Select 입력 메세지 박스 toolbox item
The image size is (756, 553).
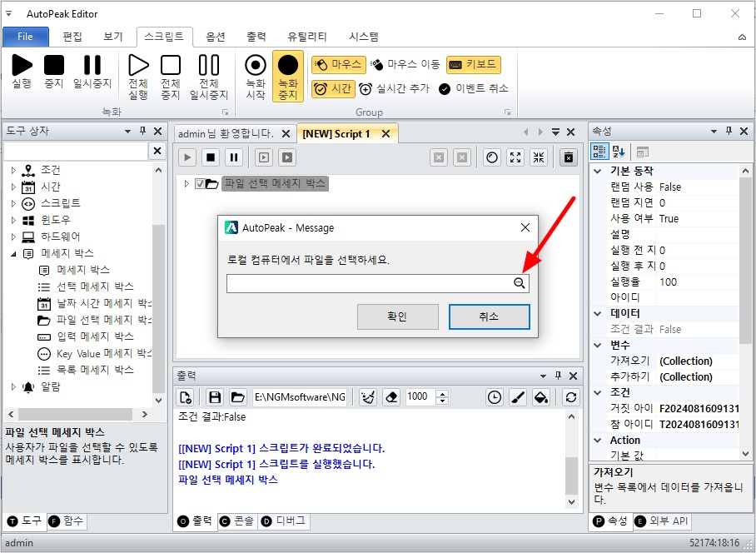pos(95,336)
